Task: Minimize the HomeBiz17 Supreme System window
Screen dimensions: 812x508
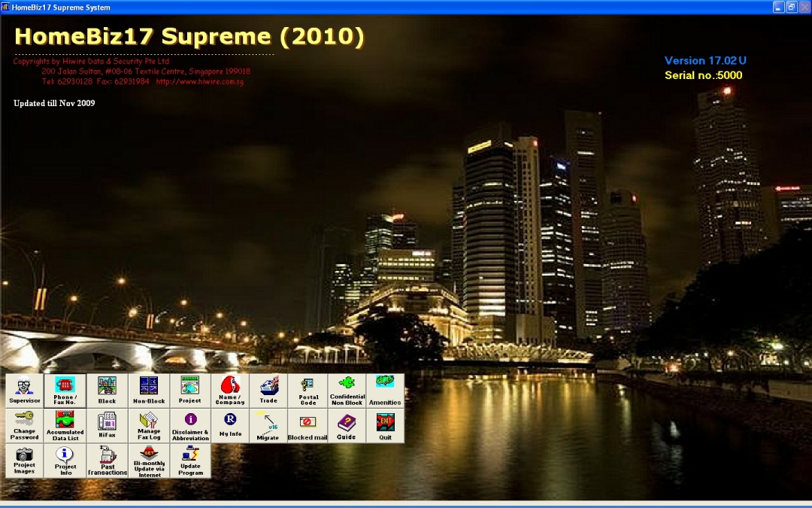Action: tap(778, 7)
